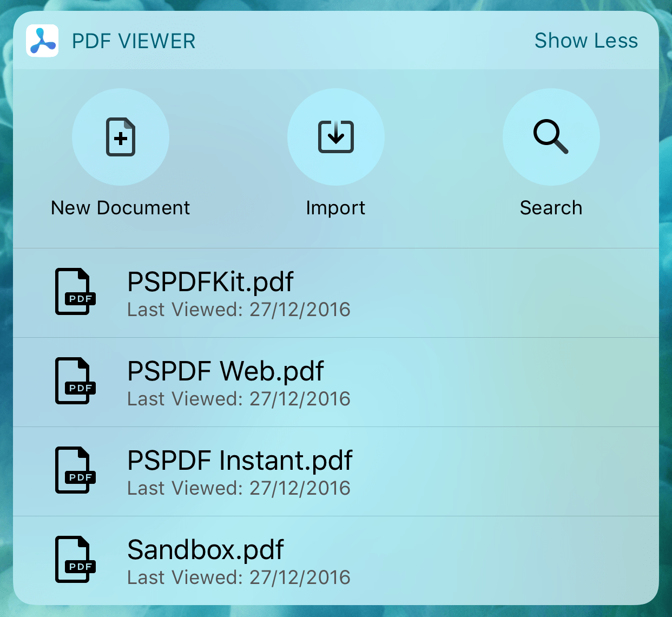Click the Import text label
The image size is (672, 617).
pyautogui.click(x=335, y=208)
